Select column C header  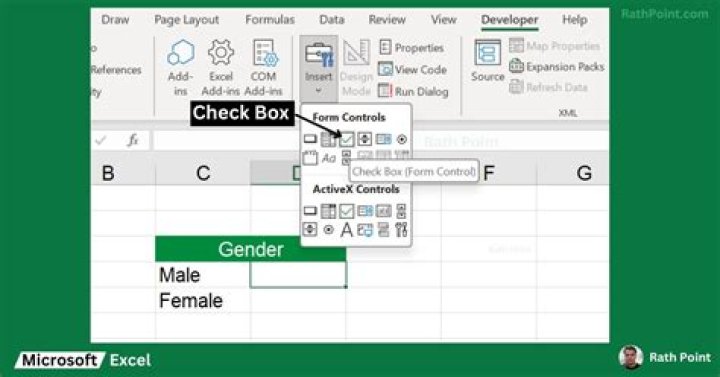[203, 173]
